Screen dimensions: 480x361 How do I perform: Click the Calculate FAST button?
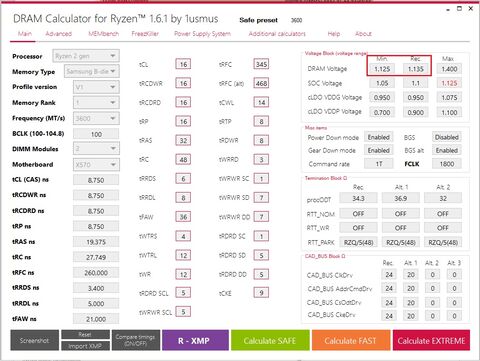(x=351, y=340)
